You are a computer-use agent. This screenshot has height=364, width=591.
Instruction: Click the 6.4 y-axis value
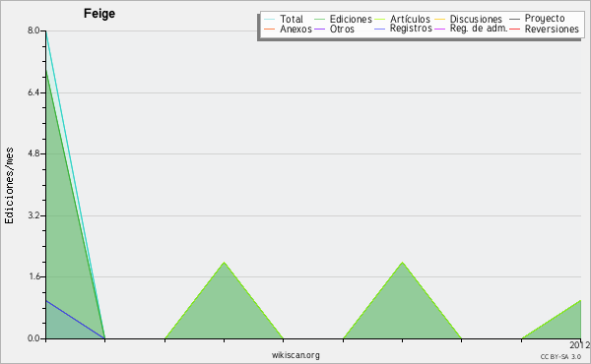(x=33, y=92)
